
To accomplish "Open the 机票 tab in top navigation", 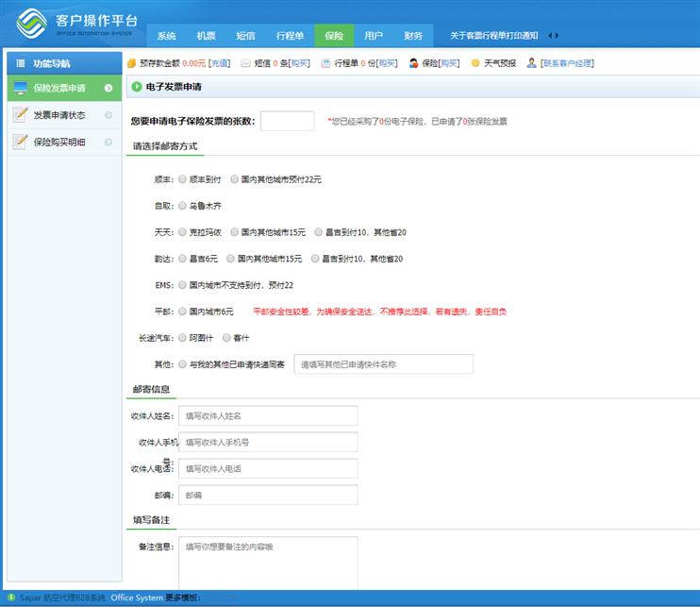I will [206, 36].
